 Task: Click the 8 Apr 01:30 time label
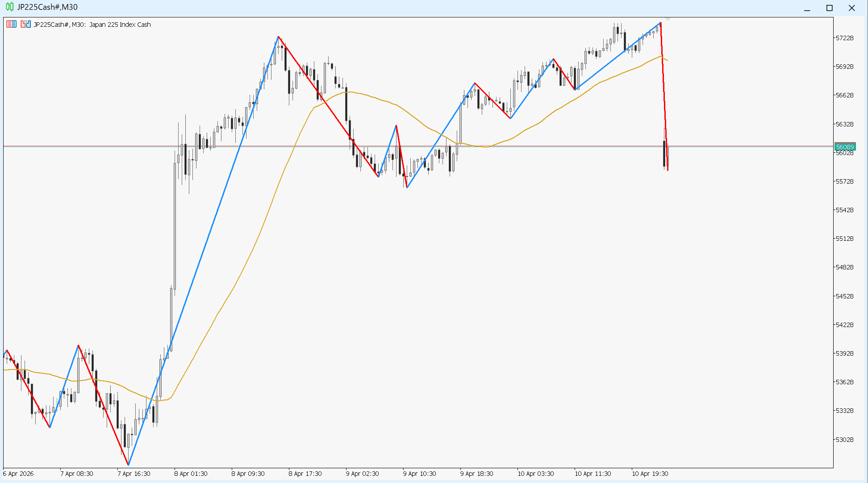point(191,474)
